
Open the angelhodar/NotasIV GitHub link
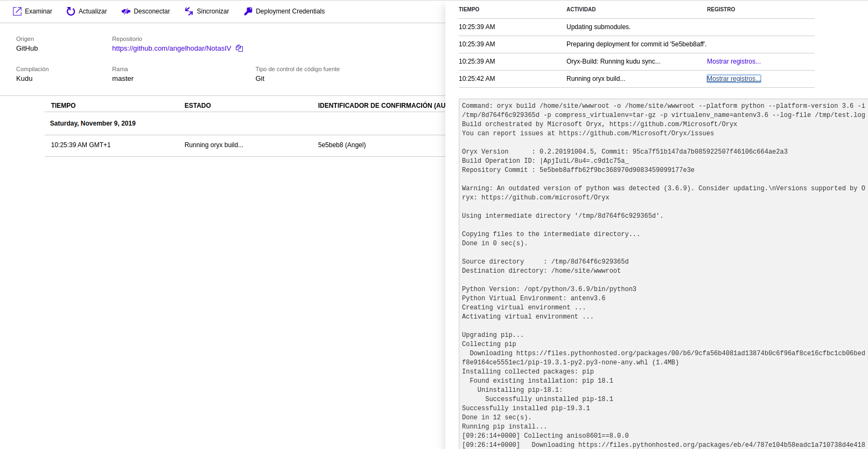(171, 49)
